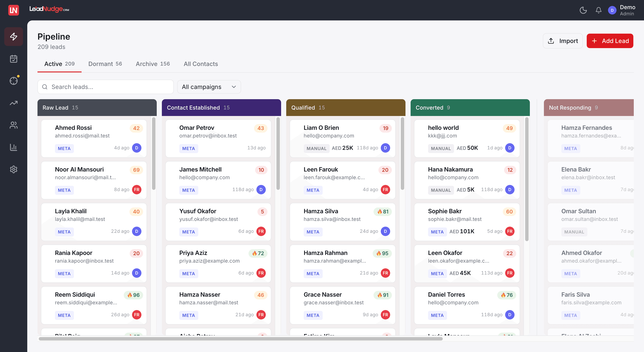
Task: Click the MANUAL tag on Liam O Brien card
Action: pos(316,148)
